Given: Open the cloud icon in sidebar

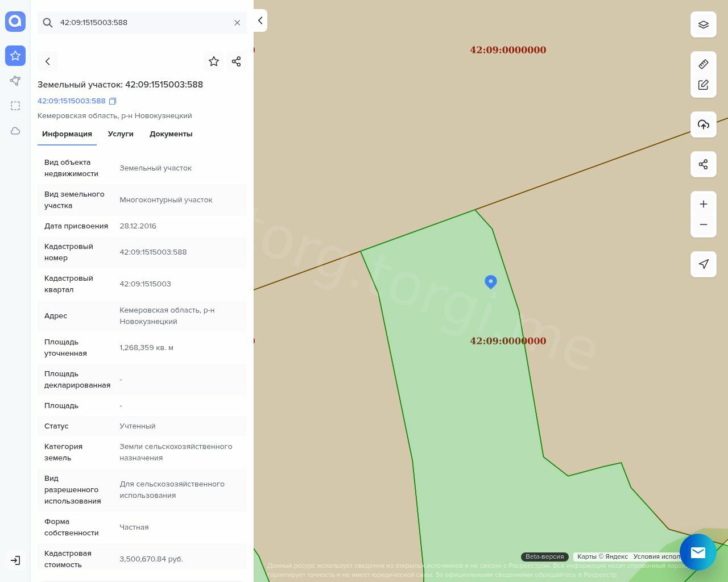Looking at the screenshot, I should pyautogui.click(x=15, y=131).
